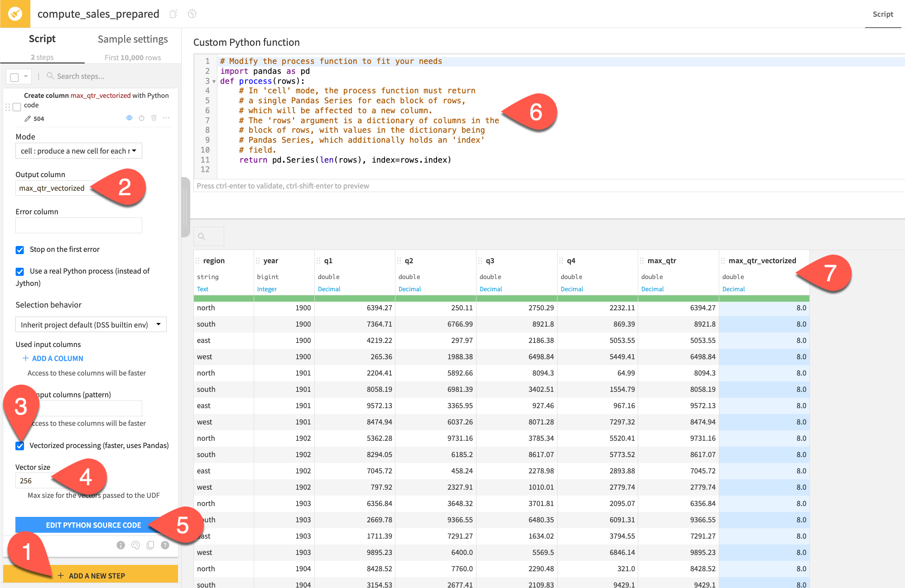Click the pencil icon next to 504
Screen dimensions: 905x588
(x=28, y=119)
